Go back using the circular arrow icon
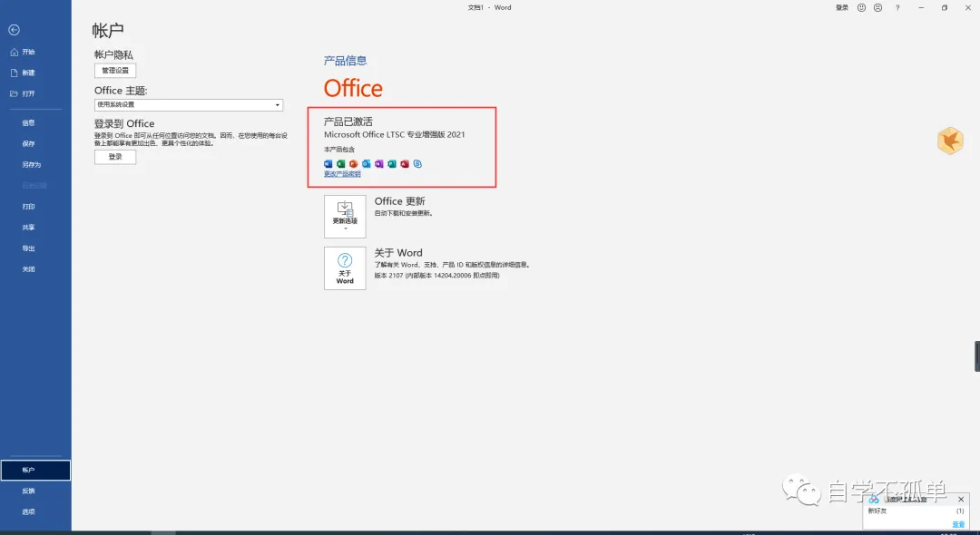Image resolution: width=980 pixels, height=535 pixels. coord(14,30)
